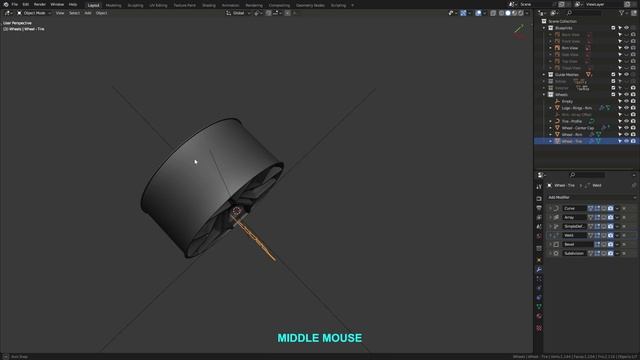640x360 pixels.
Task: Select the Rim View object in outliner
Action: [570, 48]
